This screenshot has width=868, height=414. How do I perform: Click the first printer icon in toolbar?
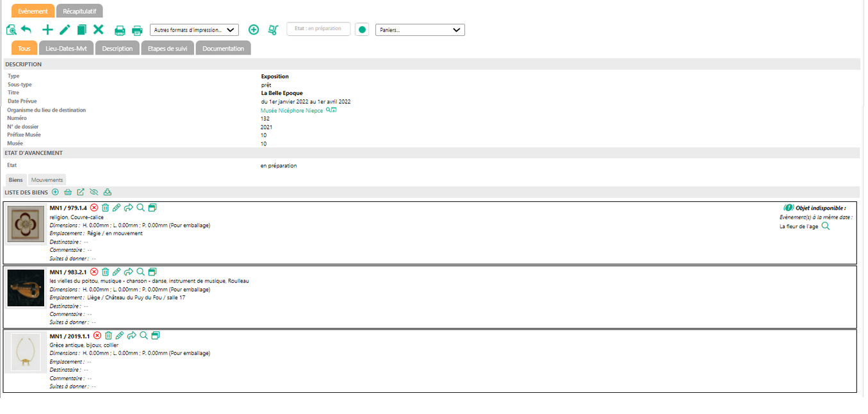point(120,30)
